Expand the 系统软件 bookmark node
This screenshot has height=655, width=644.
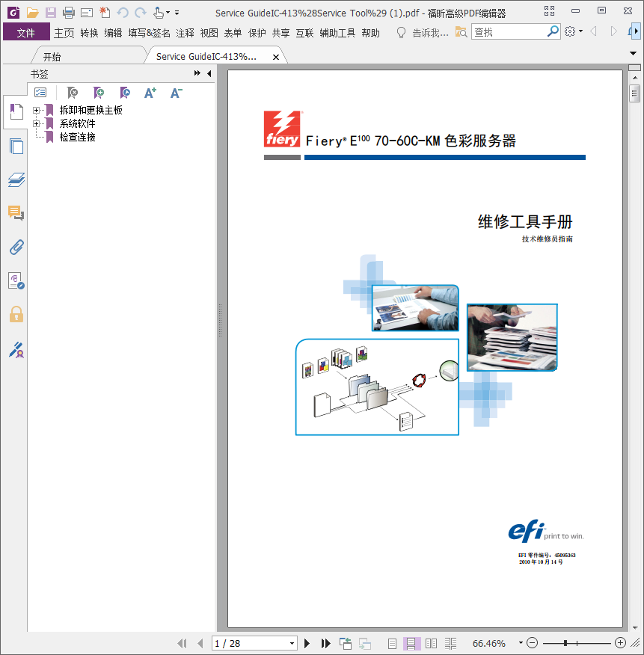[x=37, y=123]
